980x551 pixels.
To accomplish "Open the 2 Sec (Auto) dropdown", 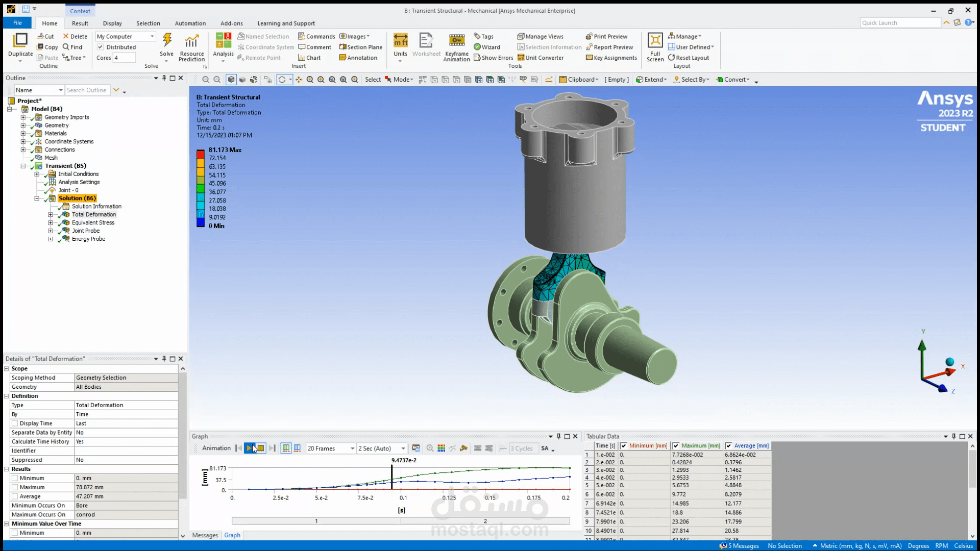I will tap(381, 448).
